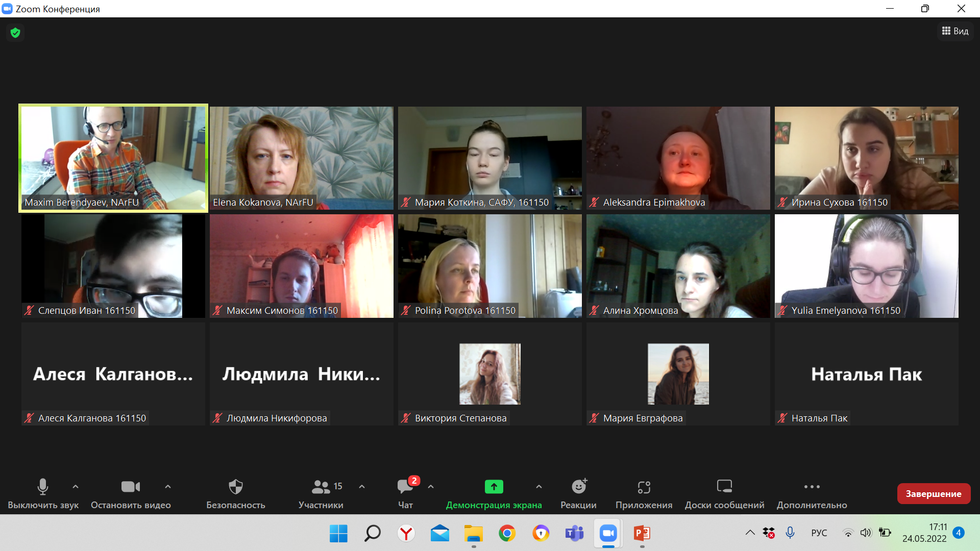Open the More ellipsis options
This screenshot has width=980, height=551.
coord(812,487)
